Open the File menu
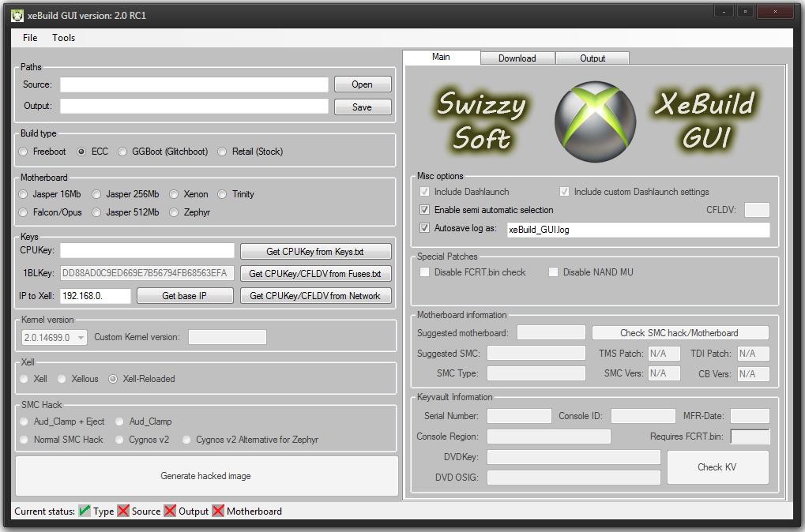Viewport: 805px width, 532px height. click(x=30, y=38)
